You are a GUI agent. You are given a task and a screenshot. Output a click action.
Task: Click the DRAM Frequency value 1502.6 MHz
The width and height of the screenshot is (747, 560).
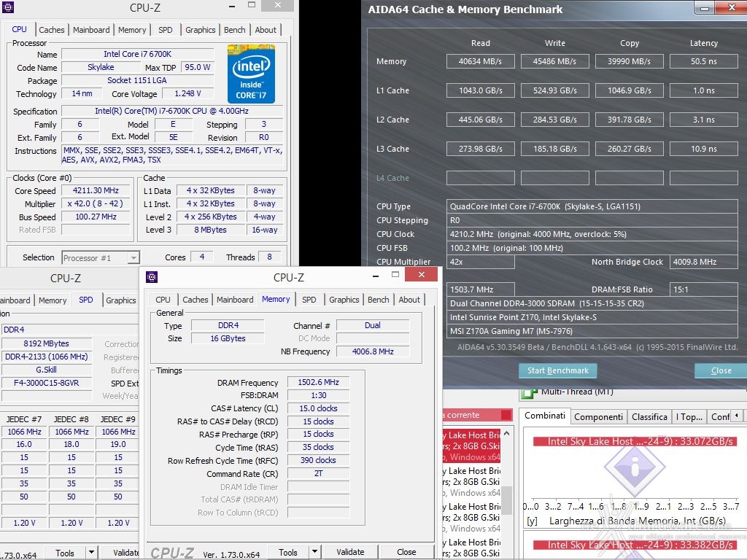click(318, 382)
